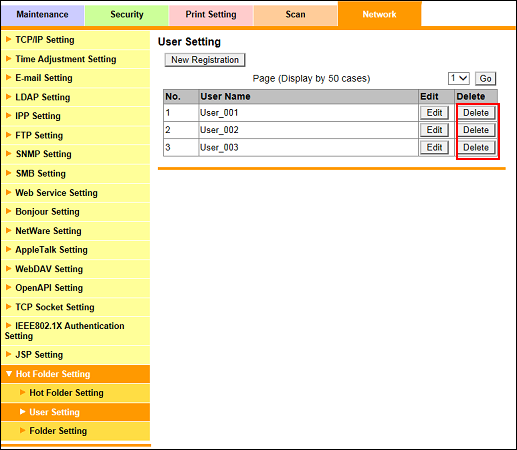Switch to the Security tab
This screenshot has height=450, width=517.
[x=127, y=15]
